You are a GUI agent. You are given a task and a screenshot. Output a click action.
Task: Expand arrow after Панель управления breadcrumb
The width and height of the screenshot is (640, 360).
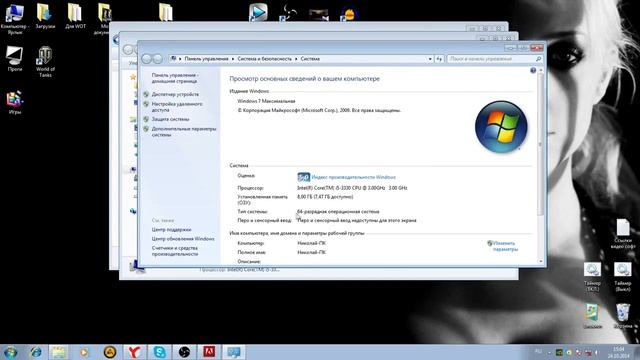[x=233, y=59]
